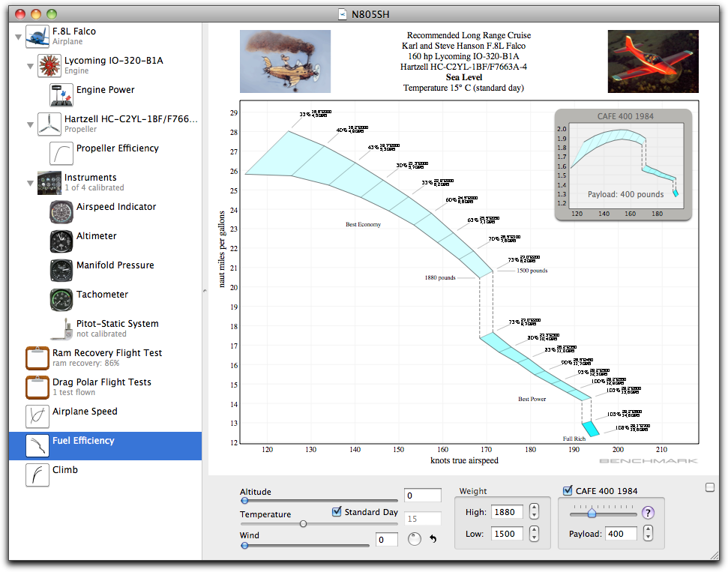This screenshot has width=728, height=572.
Task: Select Drag Polar Flight Tests row
Action: (x=106, y=388)
